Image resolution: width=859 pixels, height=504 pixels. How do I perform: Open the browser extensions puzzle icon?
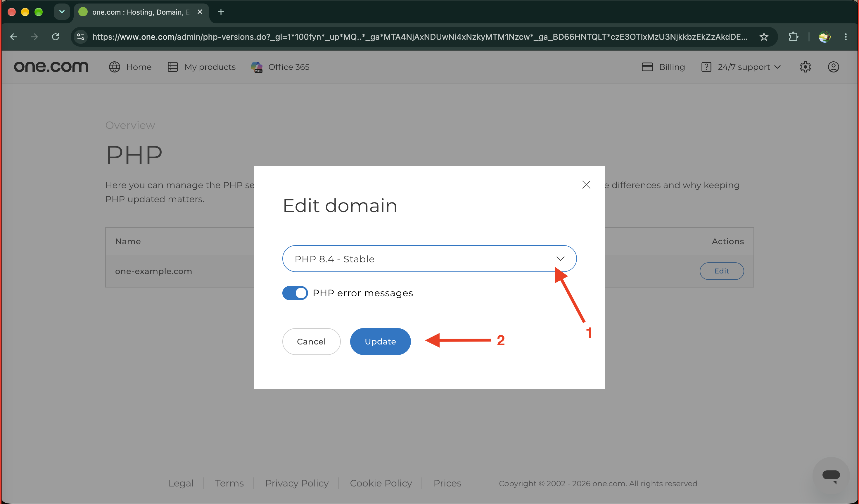coord(793,37)
